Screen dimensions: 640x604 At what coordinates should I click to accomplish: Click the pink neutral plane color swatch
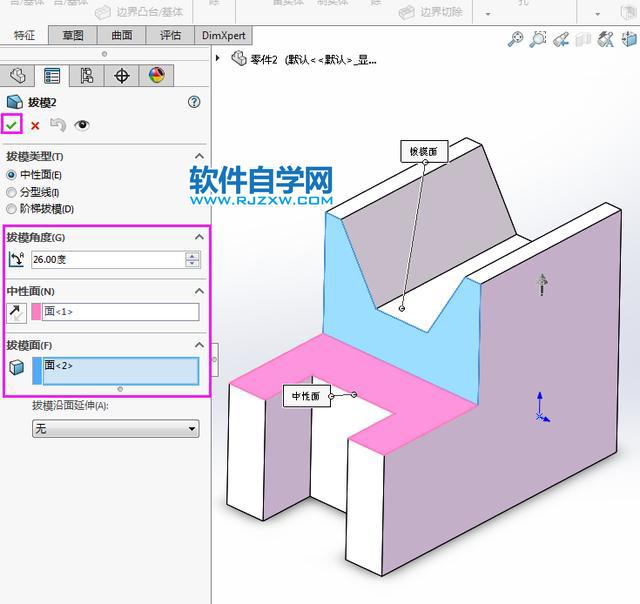(x=36, y=312)
